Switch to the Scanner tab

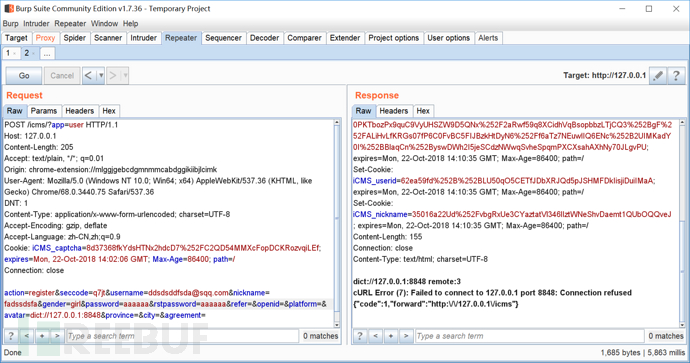pyautogui.click(x=108, y=38)
